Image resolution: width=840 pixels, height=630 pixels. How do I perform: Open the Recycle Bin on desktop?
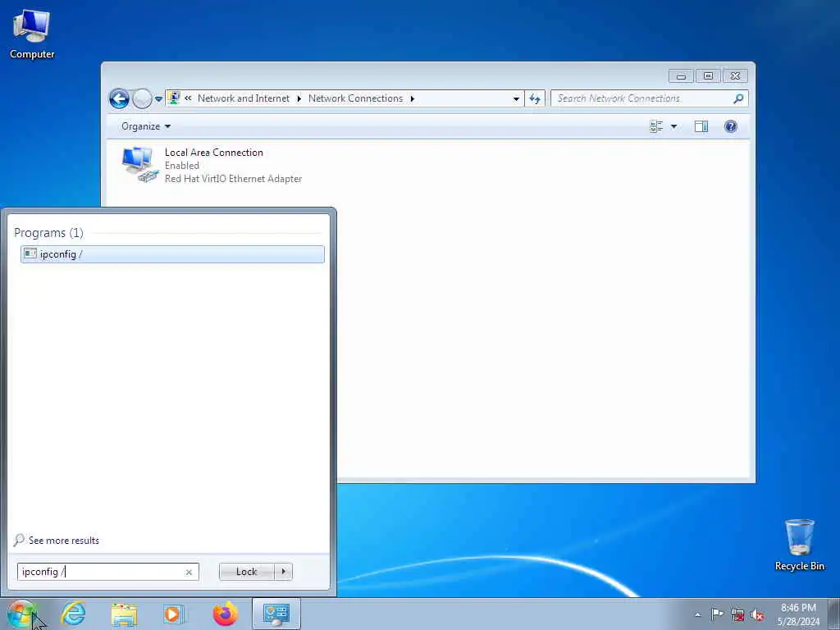pyautogui.click(x=799, y=545)
